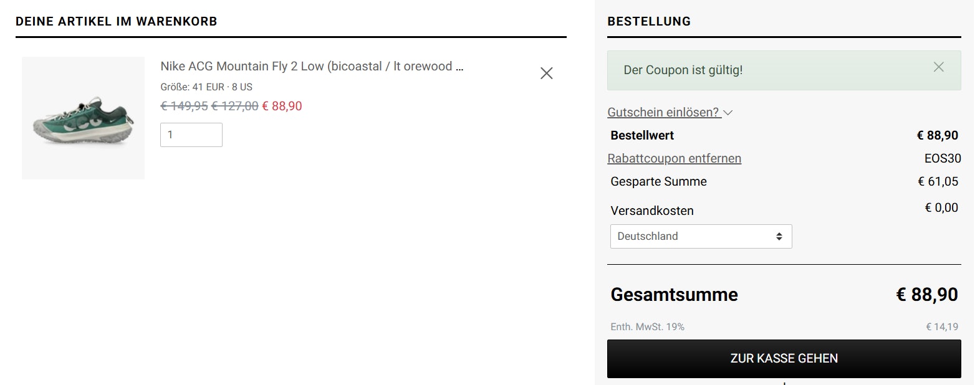Click the crossed-out € 149,95 original price
The height and width of the screenshot is (385, 980).
(184, 107)
